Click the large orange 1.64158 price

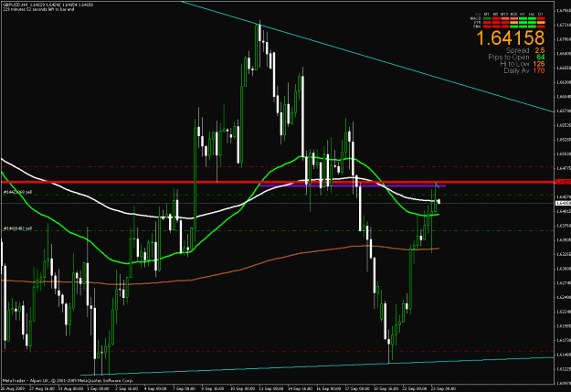(510, 37)
